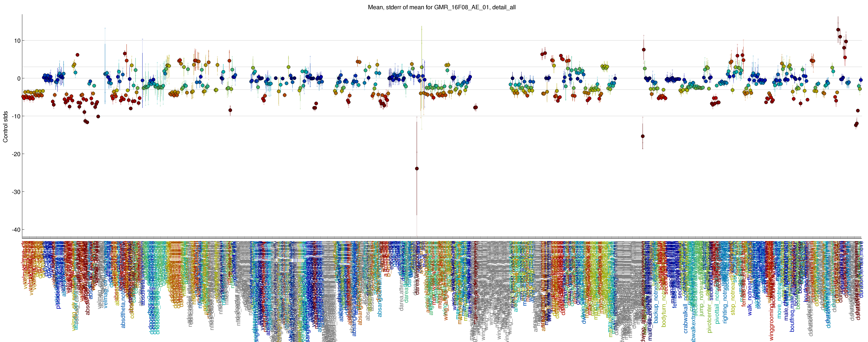Click the y-axis tick label -40
This screenshot has height=342, width=868.
pyautogui.click(x=16, y=230)
